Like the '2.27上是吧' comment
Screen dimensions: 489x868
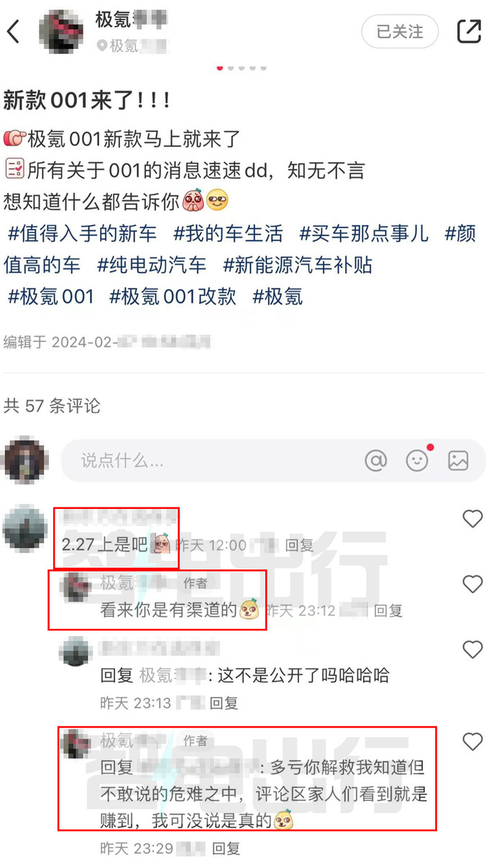tap(472, 518)
